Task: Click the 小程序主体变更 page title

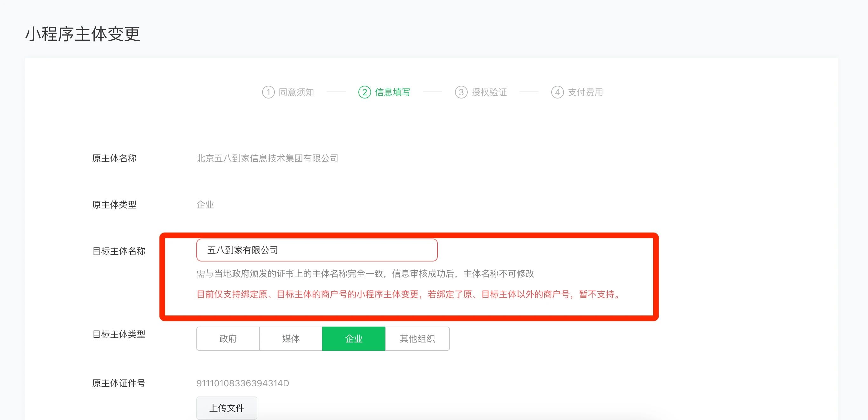Action: (x=83, y=34)
